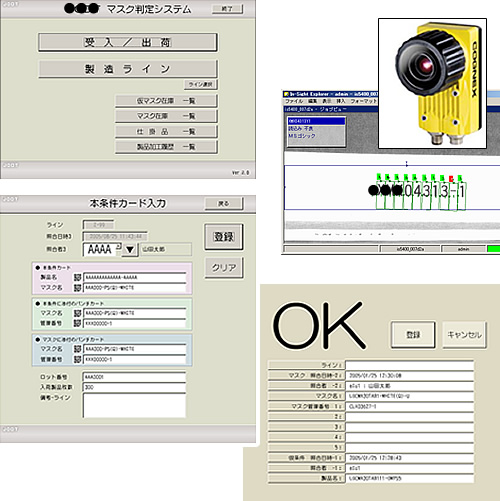
Task: Click the AAAA combo box for 照合者
Action: [102, 249]
